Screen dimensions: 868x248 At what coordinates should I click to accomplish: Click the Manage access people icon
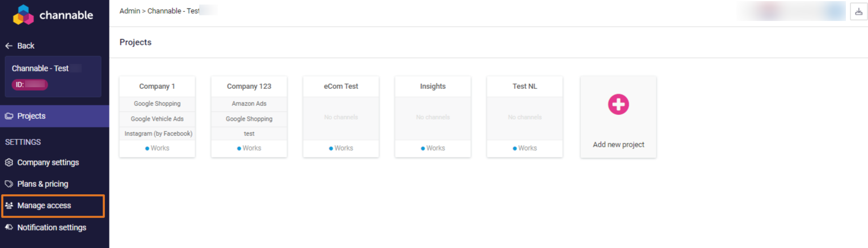pos(9,206)
